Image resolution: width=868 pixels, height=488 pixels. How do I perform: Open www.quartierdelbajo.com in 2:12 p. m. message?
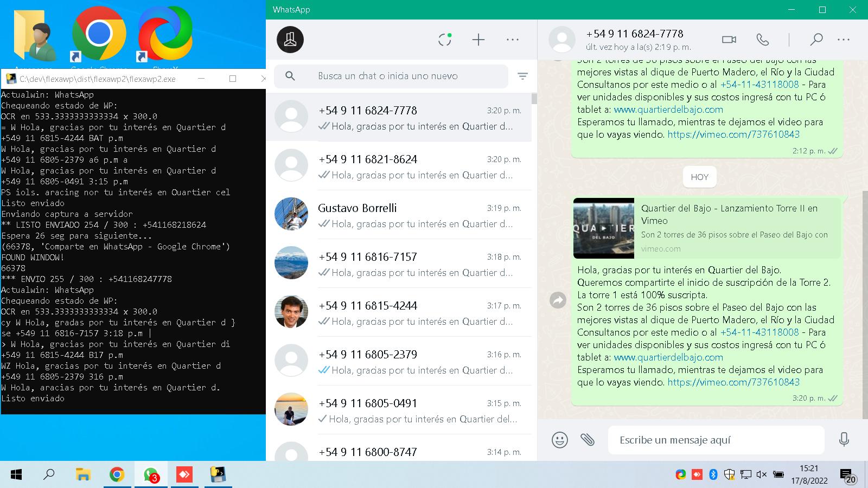pyautogui.click(x=668, y=110)
